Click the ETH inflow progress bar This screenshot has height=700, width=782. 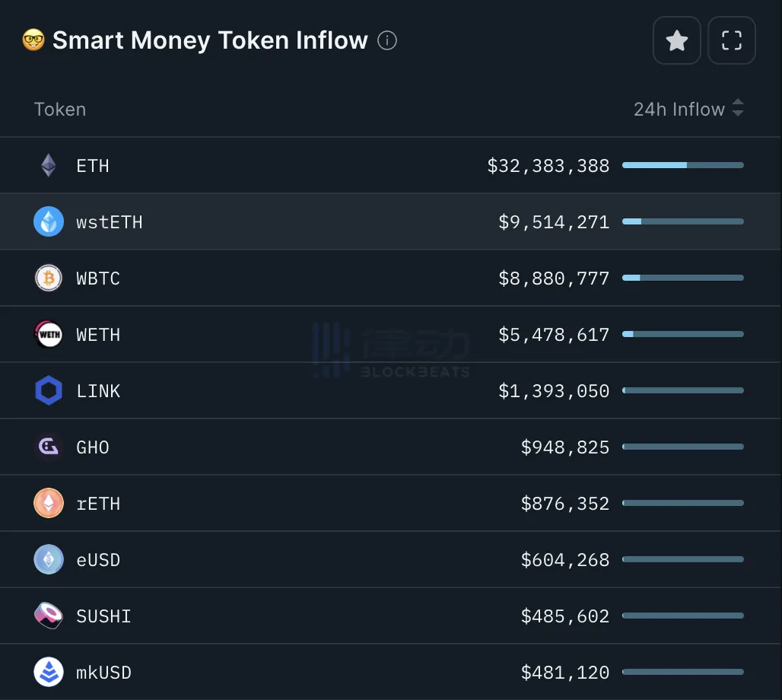(682, 165)
